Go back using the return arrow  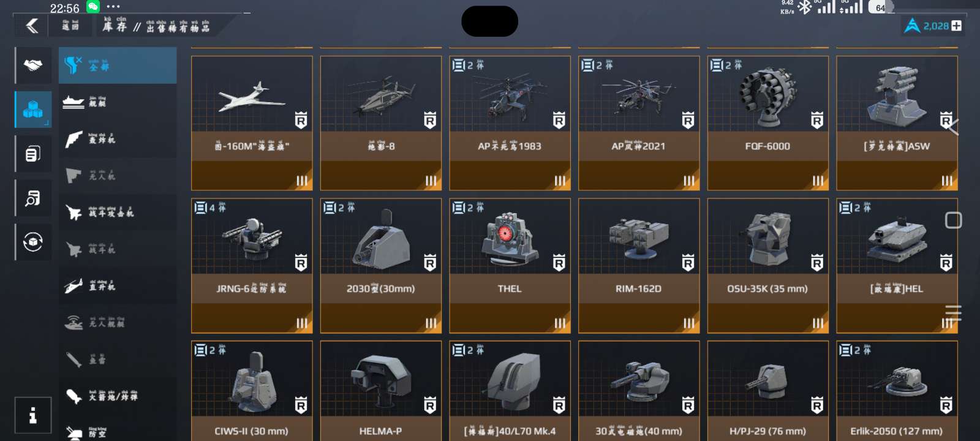pyautogui.click(x=32, y=26)
